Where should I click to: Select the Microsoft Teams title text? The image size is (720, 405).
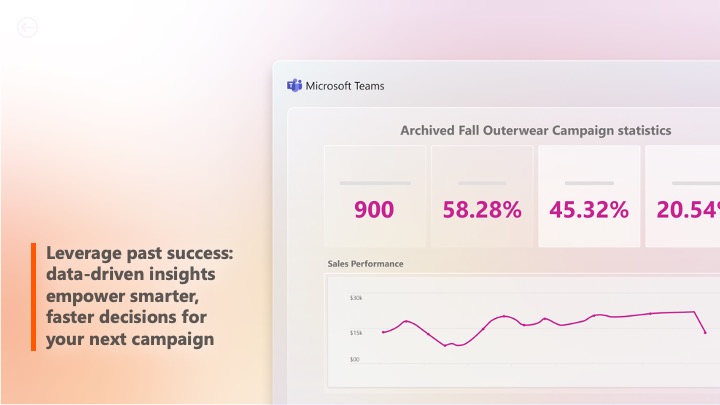345,86
